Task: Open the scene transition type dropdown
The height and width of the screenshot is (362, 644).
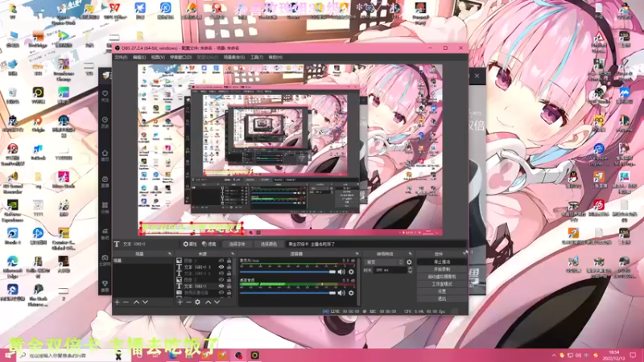Action: tap(385, 262)
